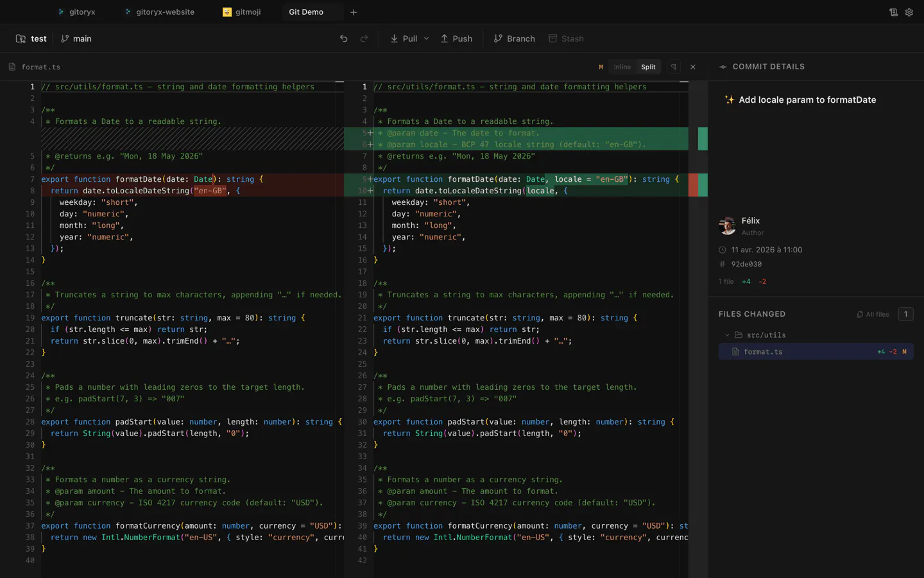Open the gitoryx-website tab
This screenshot has height=578, width=924.
point(159,12)
